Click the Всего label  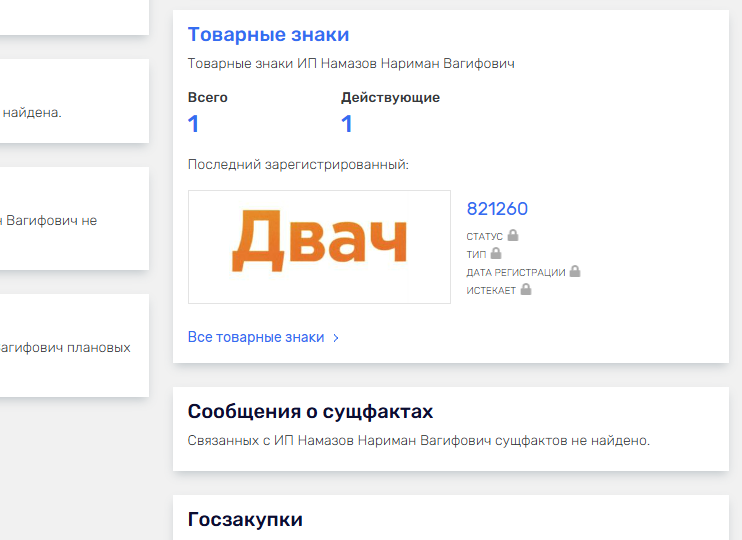[x=208, y=97]
